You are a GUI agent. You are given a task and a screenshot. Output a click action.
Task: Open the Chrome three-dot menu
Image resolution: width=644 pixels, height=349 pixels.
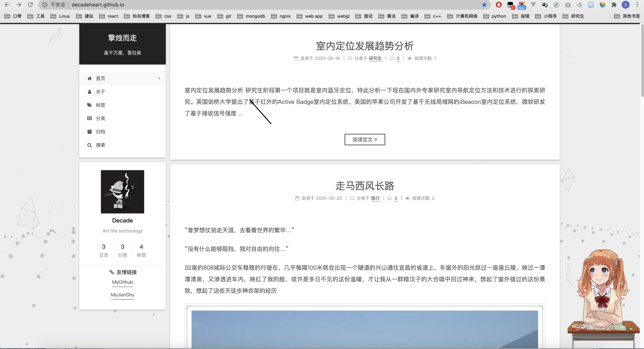[637, 5]
